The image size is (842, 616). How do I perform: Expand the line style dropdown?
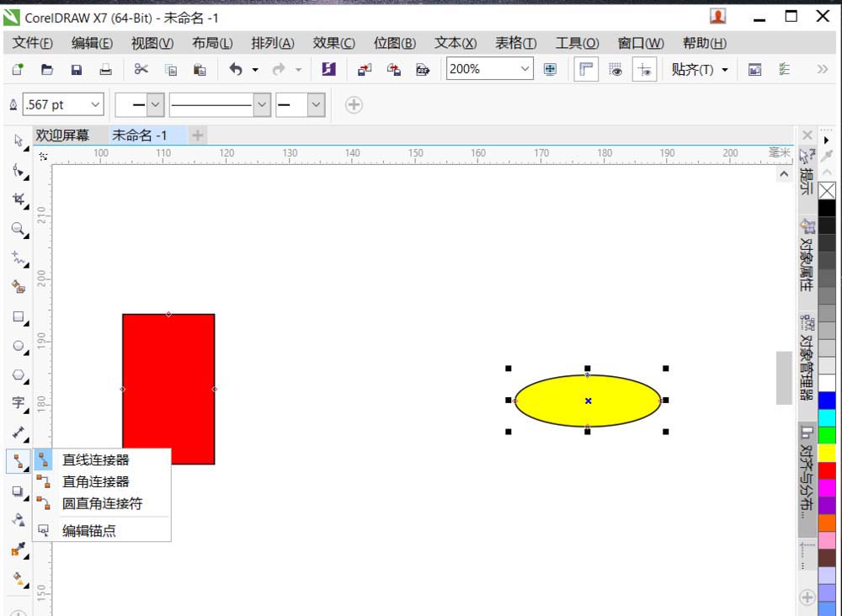(262, 104)
